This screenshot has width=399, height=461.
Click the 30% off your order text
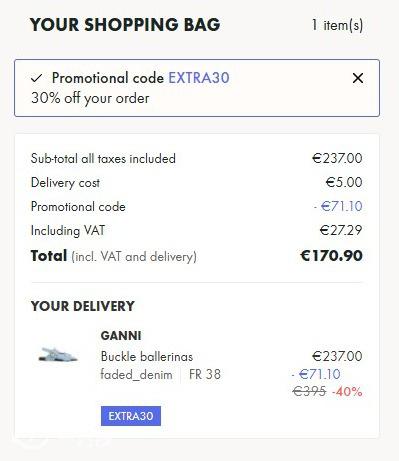point(90,98)
